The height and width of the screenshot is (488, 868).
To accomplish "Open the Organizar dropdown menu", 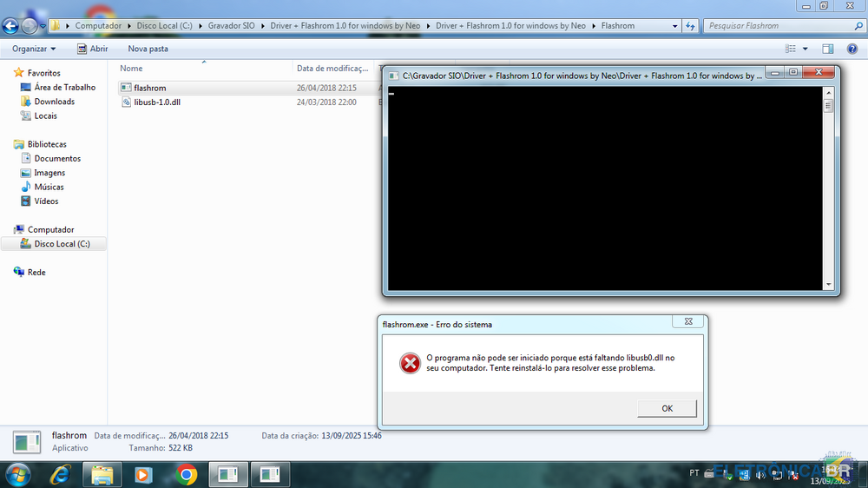I will 34,49.
